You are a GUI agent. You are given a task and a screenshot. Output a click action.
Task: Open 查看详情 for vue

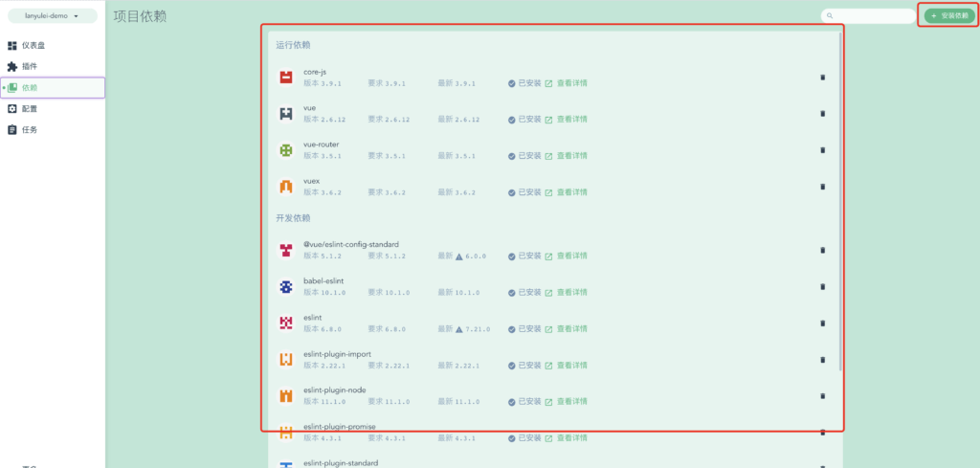click(567, 120)
